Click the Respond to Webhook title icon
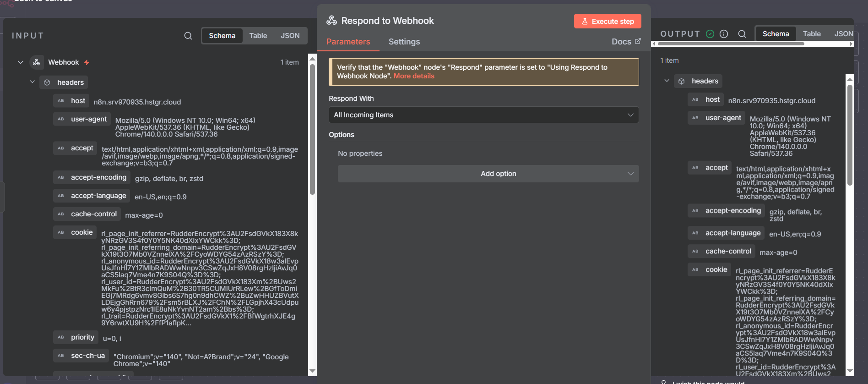The width and height of the screenshot is (868, 384). (x=332, y=21)
